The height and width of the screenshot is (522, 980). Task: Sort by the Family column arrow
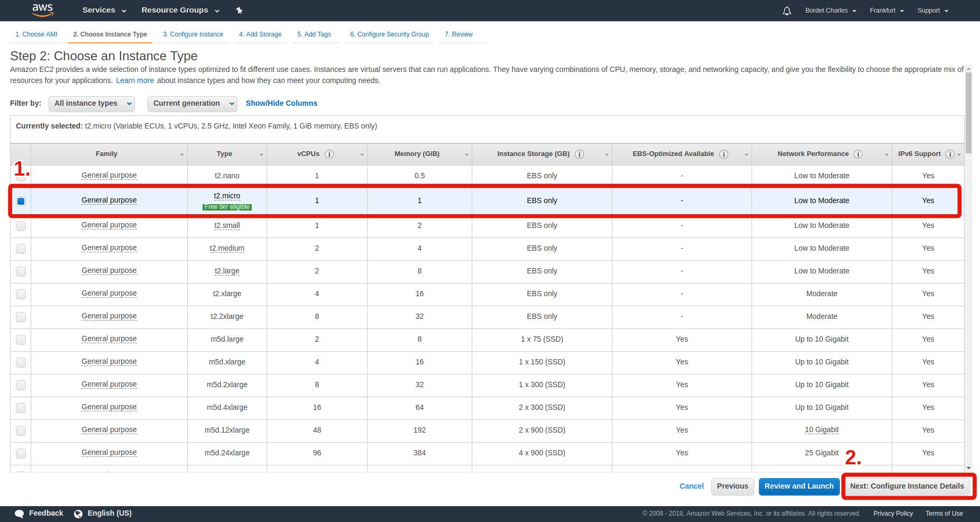point(182,155)
